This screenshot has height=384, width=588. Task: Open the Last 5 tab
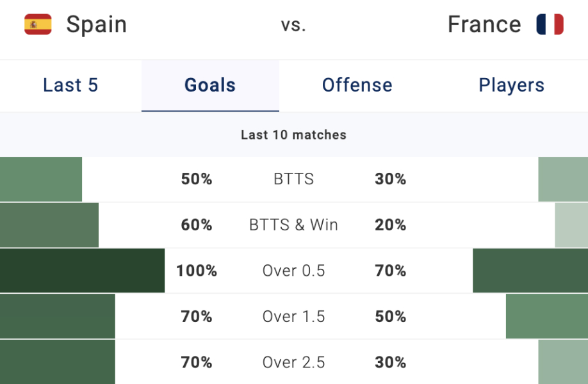(x=70, y=85)
